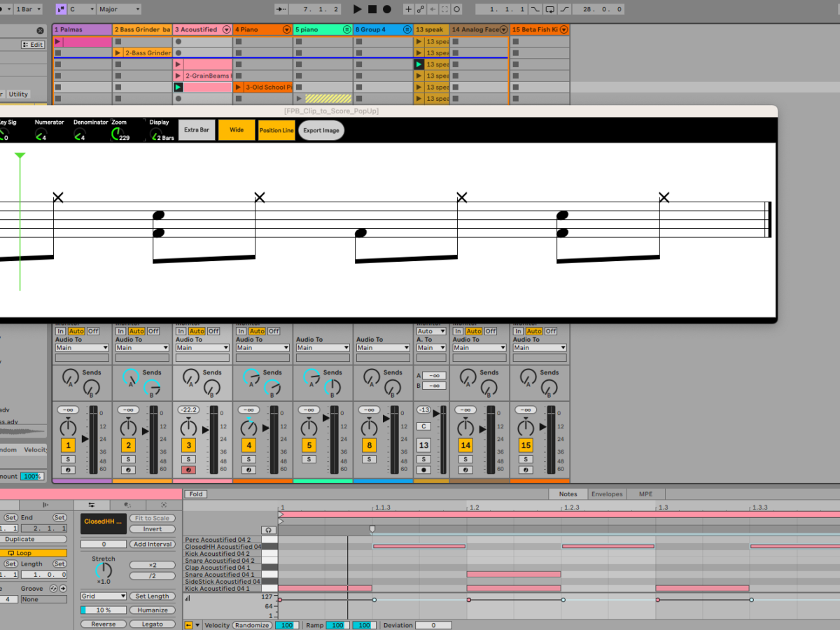Image resolution: width=840 pixels, height=630 pixels.
Task: Click the headphones preview icon in piano roll
Action: click(269, 531)
